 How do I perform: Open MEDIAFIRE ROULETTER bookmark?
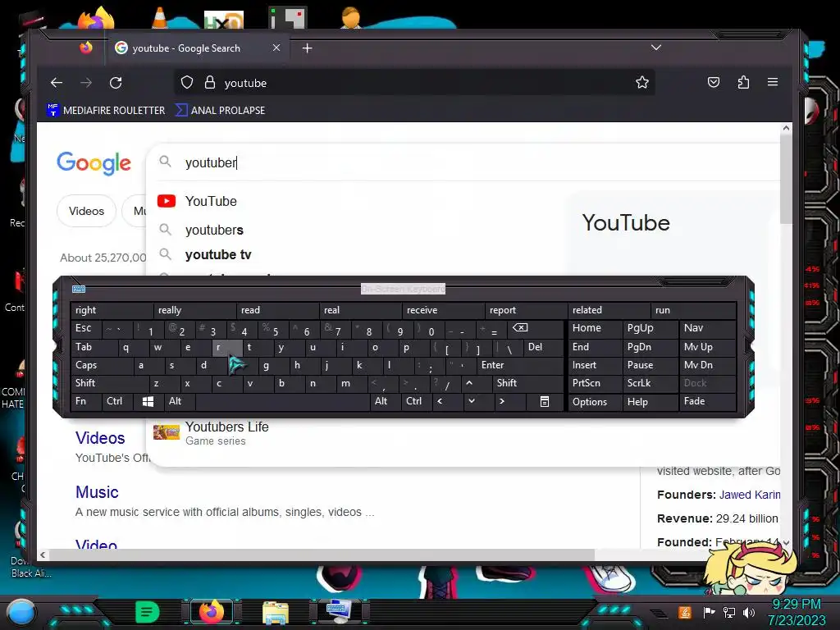pos(106,111)
